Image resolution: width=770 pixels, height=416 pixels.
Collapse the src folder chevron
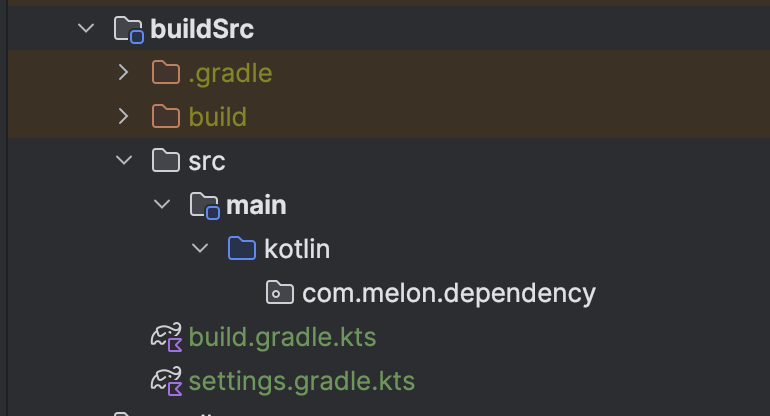click(x=124, y=160)
